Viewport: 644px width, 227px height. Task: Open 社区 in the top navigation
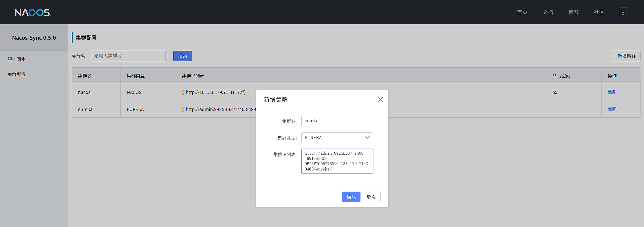click(x=599, y=12)
